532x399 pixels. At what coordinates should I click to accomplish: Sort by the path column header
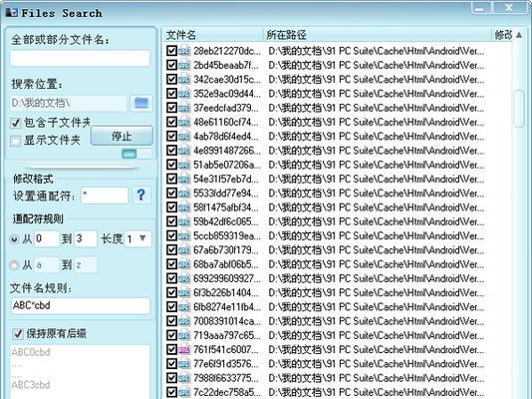pos(377,35)
